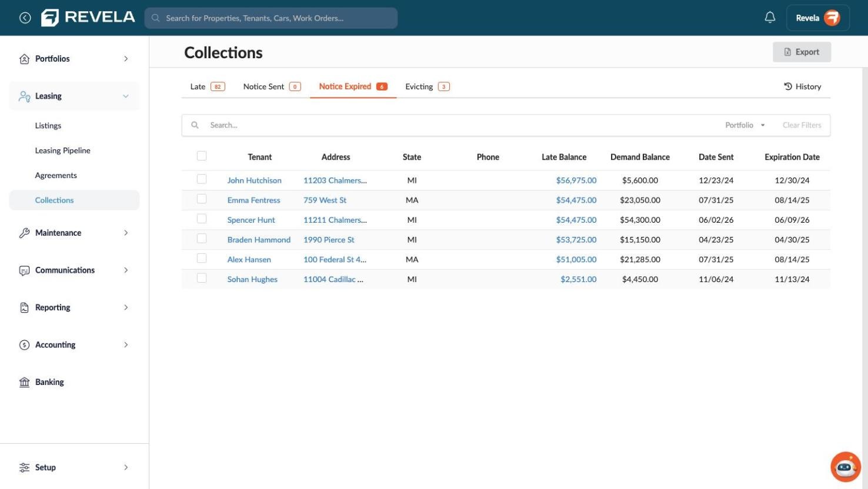
Task: Check the Braden Hammond row checkbox
Action: pos(202,239)
